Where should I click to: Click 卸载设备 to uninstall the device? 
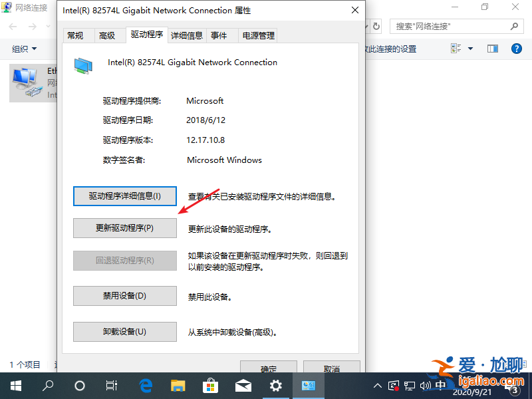click(124, 331)
